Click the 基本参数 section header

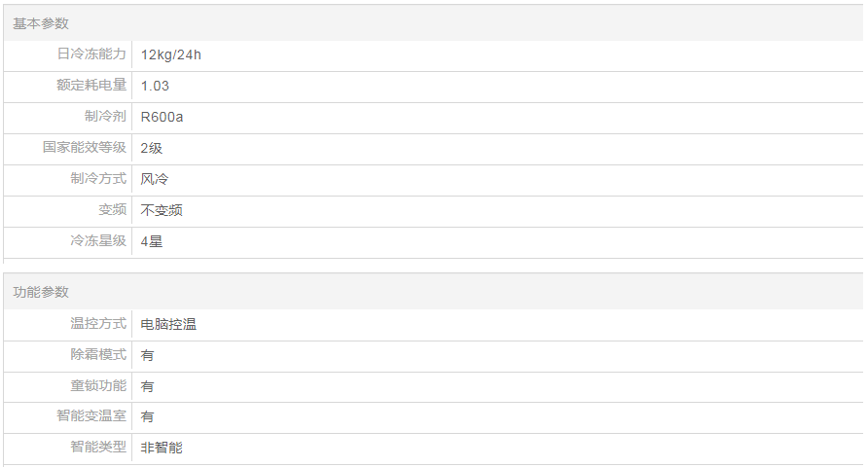click(x=41, y=23)
